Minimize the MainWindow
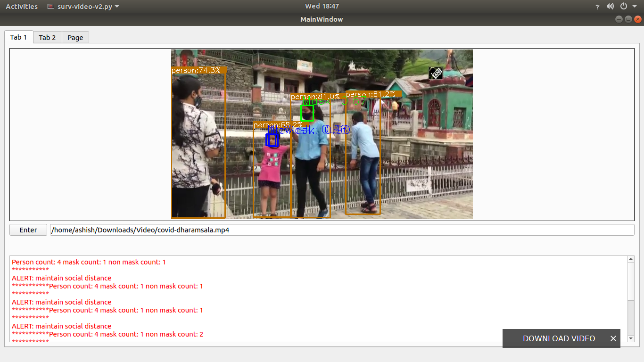This screenshot has height=362, width=644. tap(619, 19)
